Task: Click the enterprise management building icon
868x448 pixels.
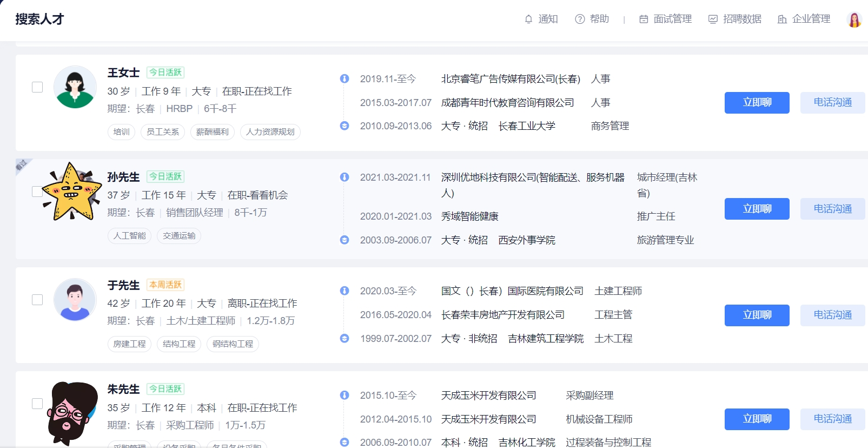Action: click(x=782, y=19)
